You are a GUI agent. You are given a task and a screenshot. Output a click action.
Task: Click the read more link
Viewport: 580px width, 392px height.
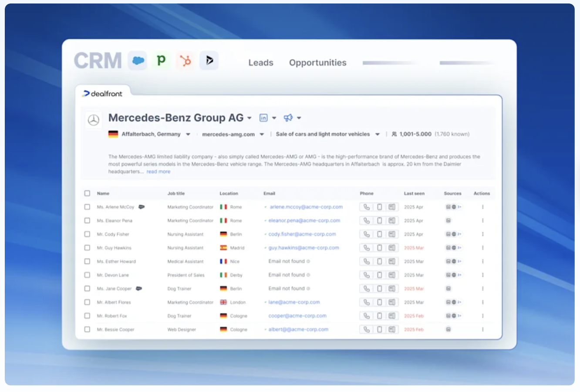point(158,172)
